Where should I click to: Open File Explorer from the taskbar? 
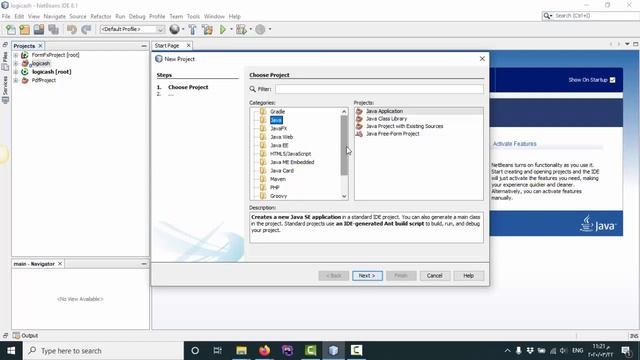point(242,351)
